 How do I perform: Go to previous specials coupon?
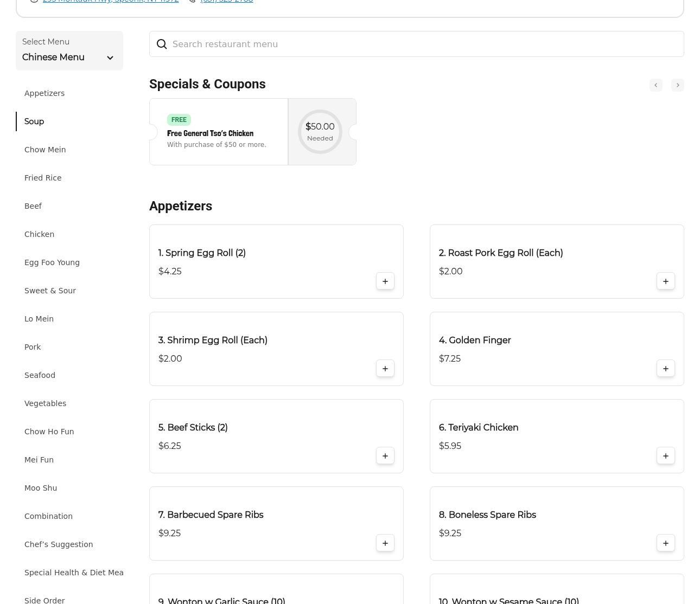tap(656, 85)
